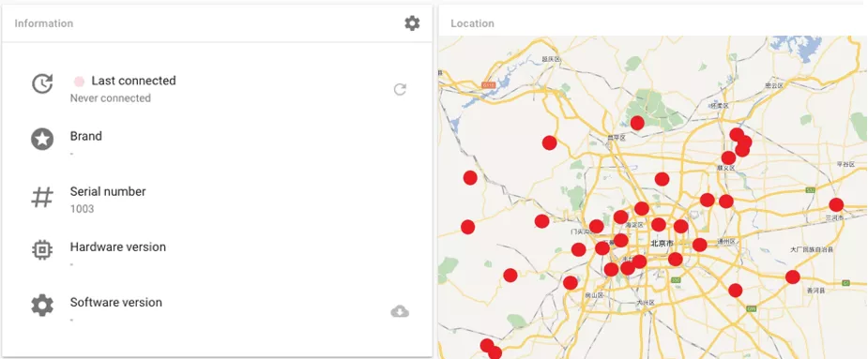Click the pink connection status dot
Image resolution: width=868 pixels, height=359 pixels.
(79, 82)
